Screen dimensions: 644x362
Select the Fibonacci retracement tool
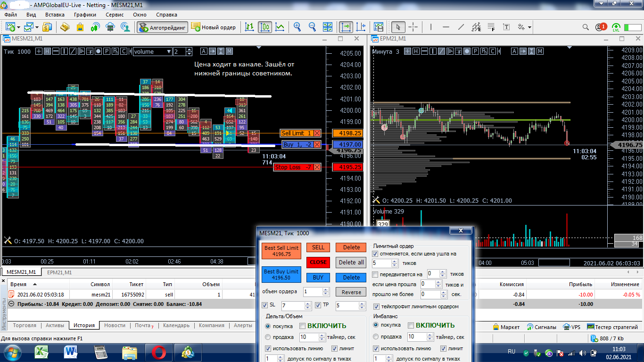[491, 27]
